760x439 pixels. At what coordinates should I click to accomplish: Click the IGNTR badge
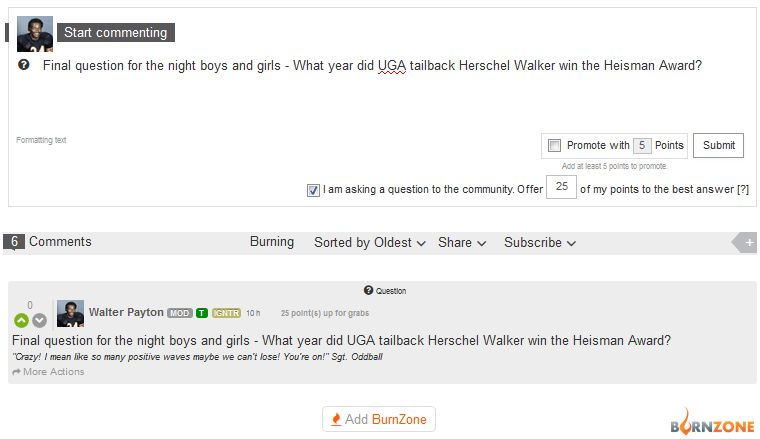[x=226, y=313]
